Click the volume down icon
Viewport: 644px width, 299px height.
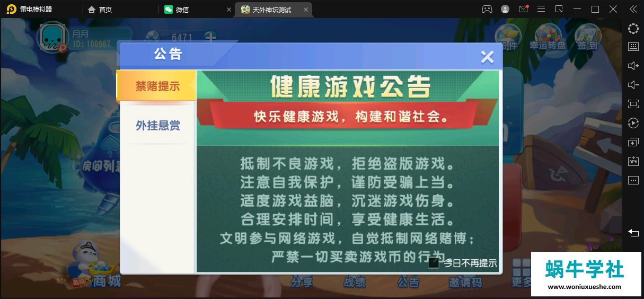click(x=633, y=85)
